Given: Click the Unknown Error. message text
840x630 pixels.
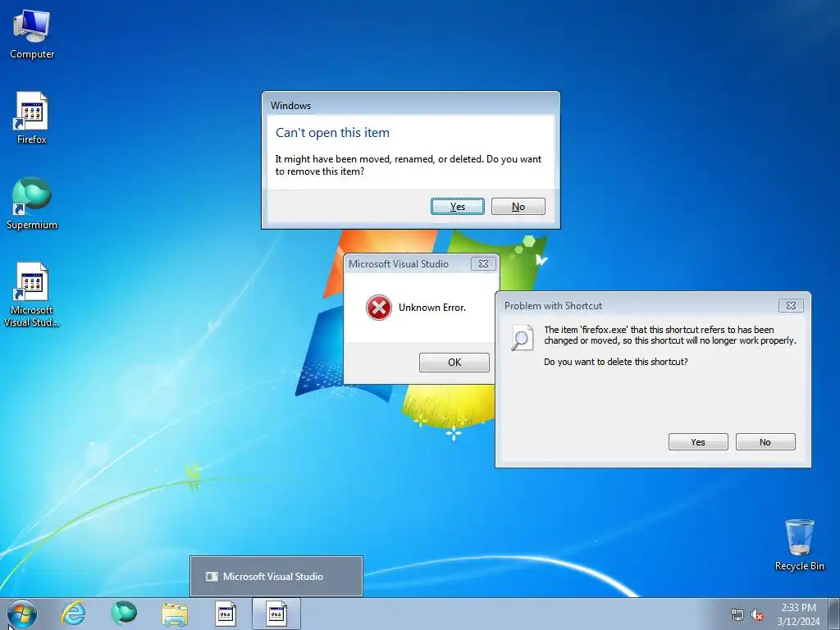Looking at the screenshot, I should (x=432, y=308).
